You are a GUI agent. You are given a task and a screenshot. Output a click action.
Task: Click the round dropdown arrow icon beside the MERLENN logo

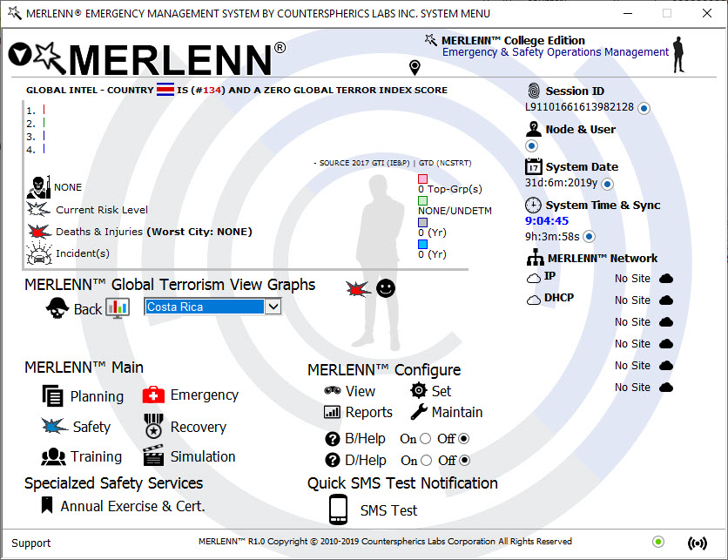[20, 54]
